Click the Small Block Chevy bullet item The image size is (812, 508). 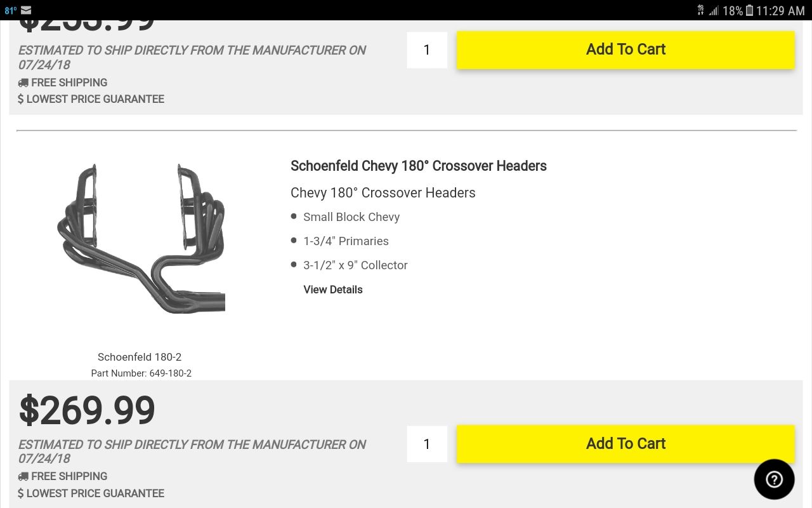pos(351,217)
